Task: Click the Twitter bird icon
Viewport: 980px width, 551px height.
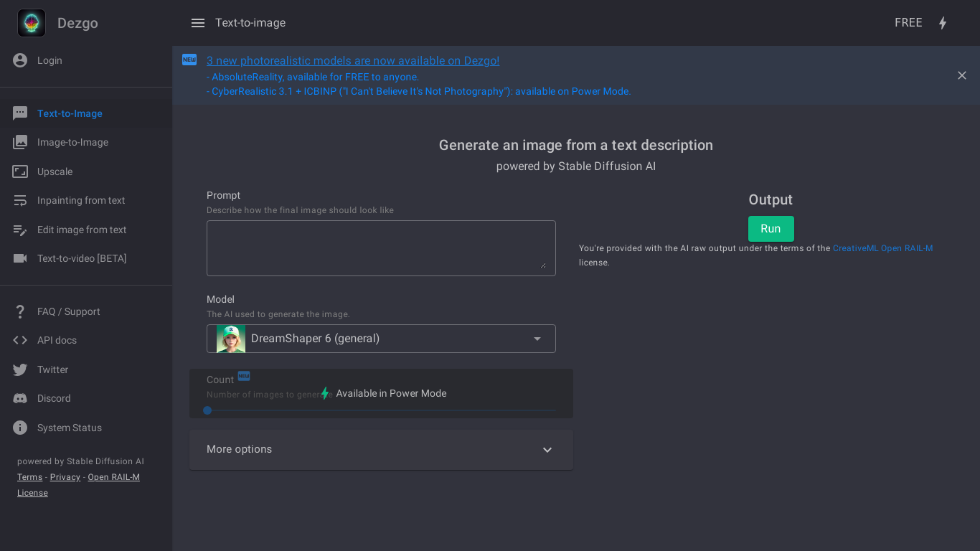Action: [x=20, y=369]
